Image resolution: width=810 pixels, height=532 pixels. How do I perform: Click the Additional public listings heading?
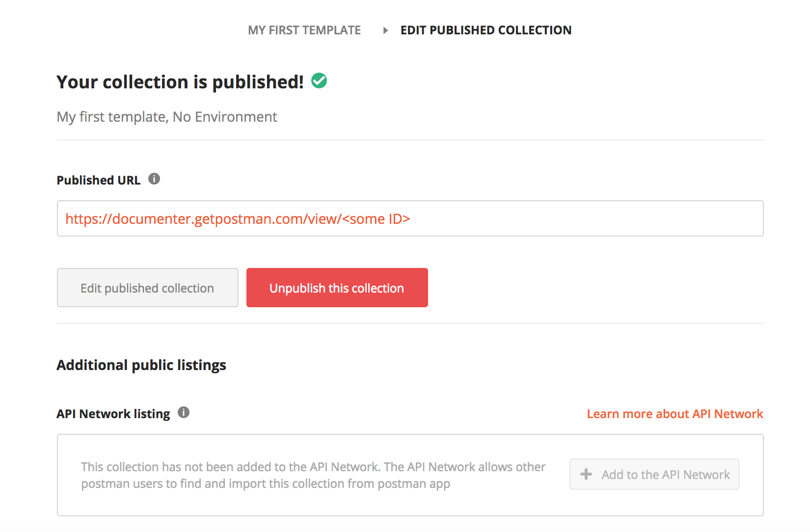click(x=141, y=365)
